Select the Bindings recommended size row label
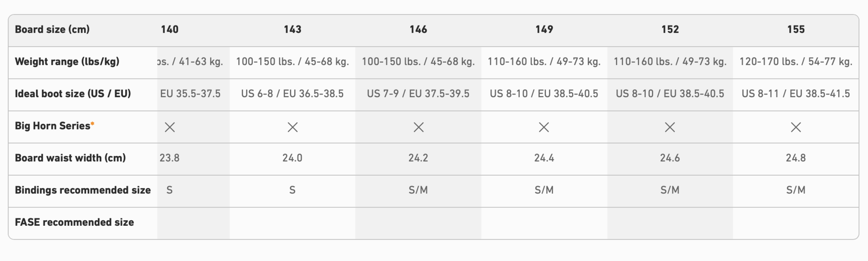The height and width of the screenshot is (261, 868). (x=83, y=190)
